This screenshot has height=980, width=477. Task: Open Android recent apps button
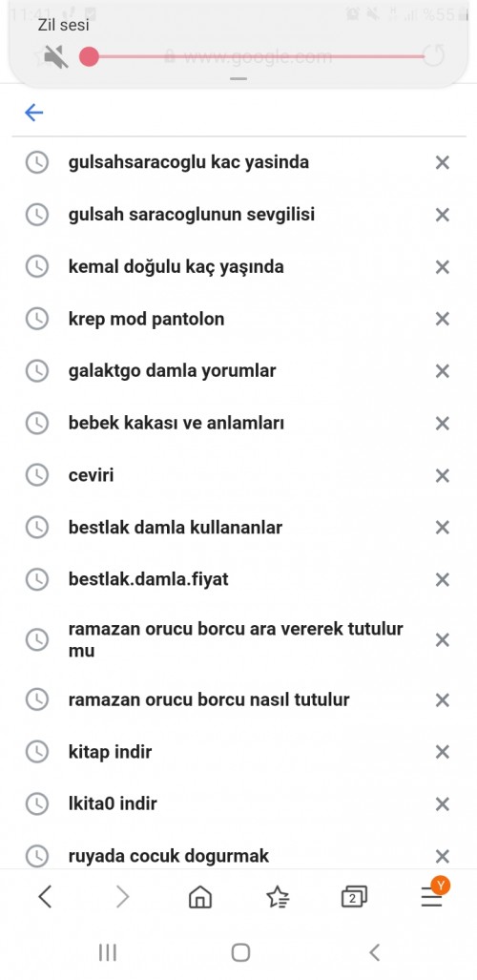(108, 952)
